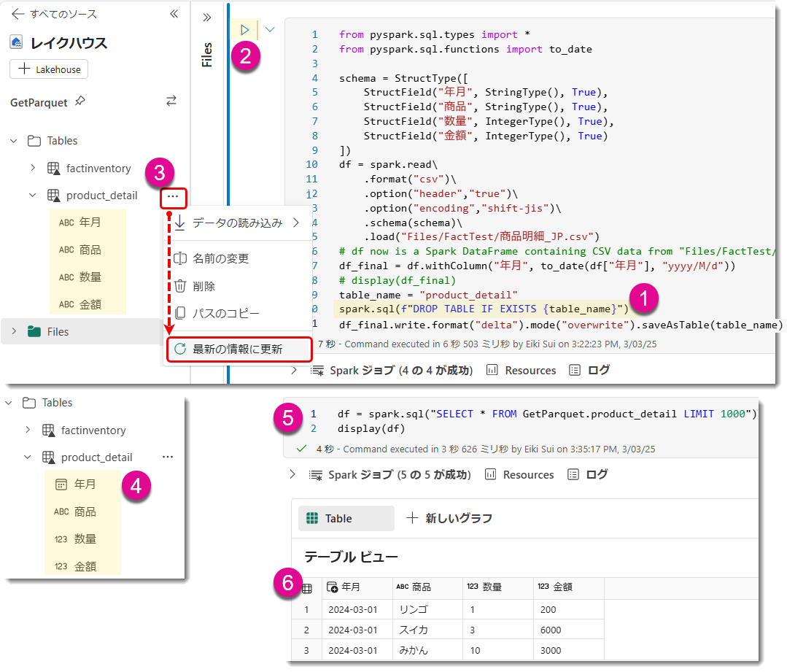Click the ellipsis icon on product_detail
Image resolution: width=787 pixels, height=672 pixels.
click(x=172, y=198)
